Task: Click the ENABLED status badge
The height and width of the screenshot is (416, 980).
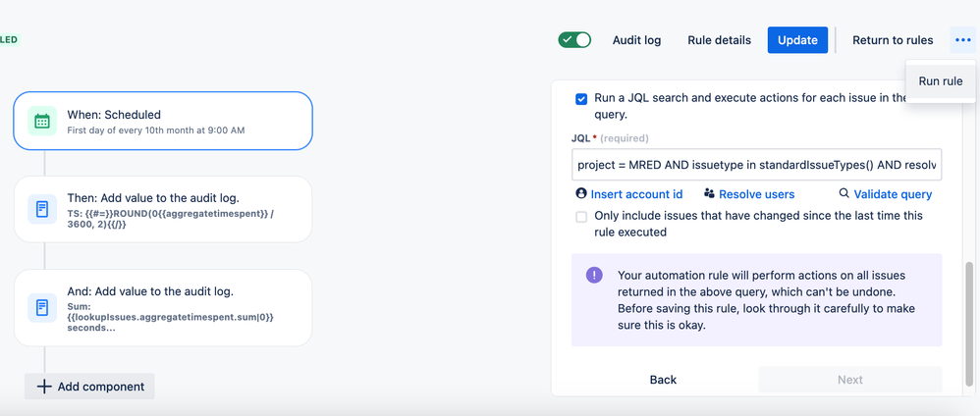Action: tap(10, 40)
